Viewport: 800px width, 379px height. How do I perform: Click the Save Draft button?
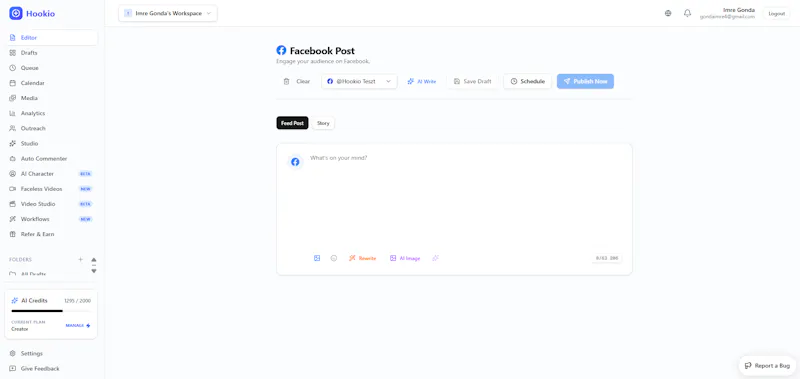[472, 81]
